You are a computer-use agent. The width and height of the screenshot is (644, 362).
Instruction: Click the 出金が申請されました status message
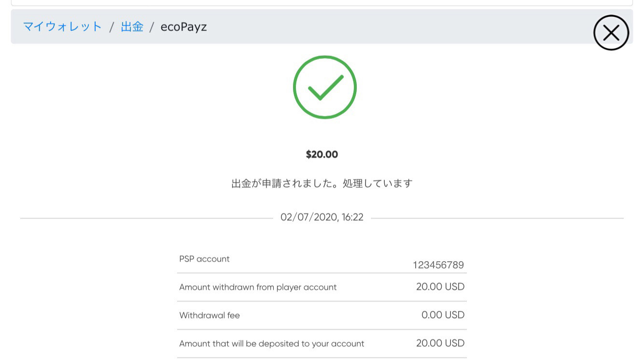(x=322, y=183)
